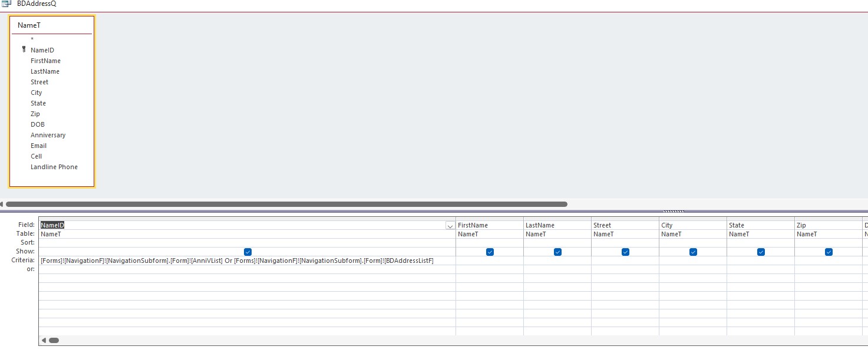Open the Field dropdown on the NameID column
868x356 pixels.
(x=450, y=226)
